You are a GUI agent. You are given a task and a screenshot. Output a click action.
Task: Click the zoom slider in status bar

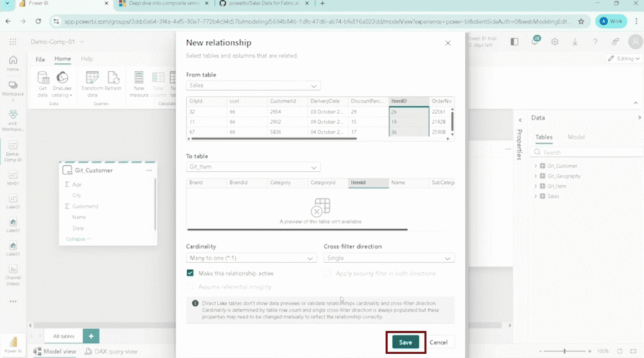click(564, 352)
